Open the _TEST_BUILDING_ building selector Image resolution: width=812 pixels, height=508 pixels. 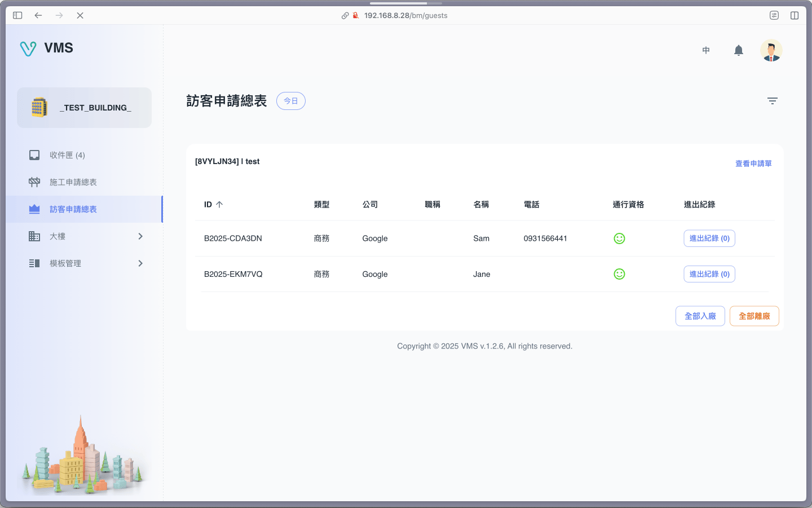coord(85,108)
